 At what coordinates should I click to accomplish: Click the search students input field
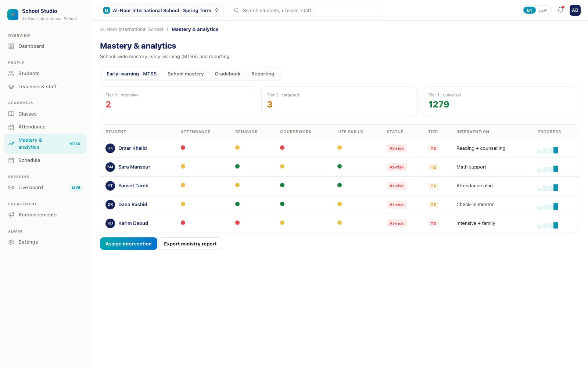pyautogui.click(x=306, y=10)
